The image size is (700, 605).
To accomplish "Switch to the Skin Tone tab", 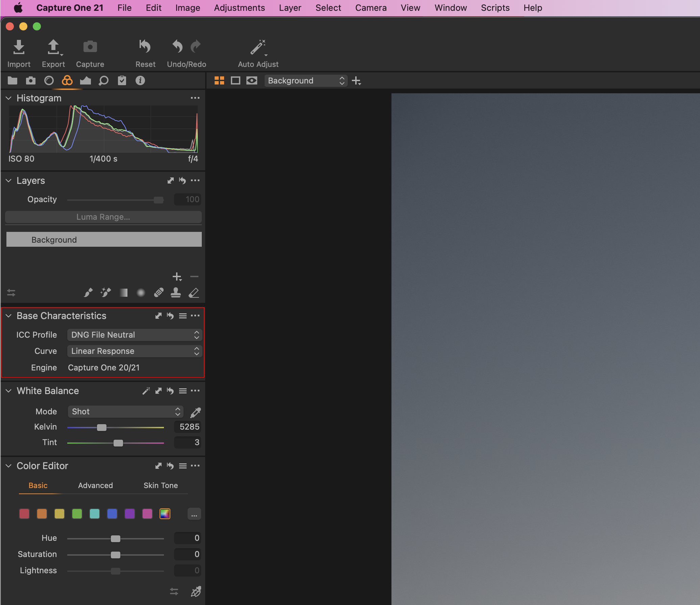I will (x=161, y=486).
